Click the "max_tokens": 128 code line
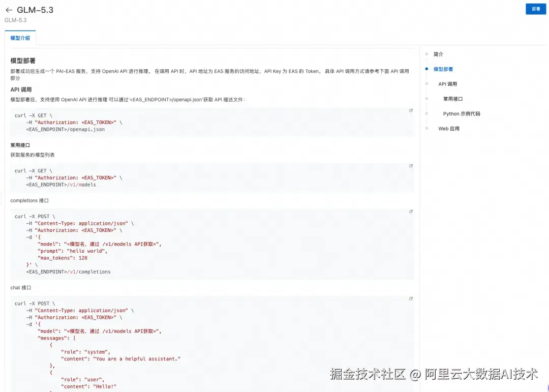This screenshot has width=549, height=392. click(63, 258)
